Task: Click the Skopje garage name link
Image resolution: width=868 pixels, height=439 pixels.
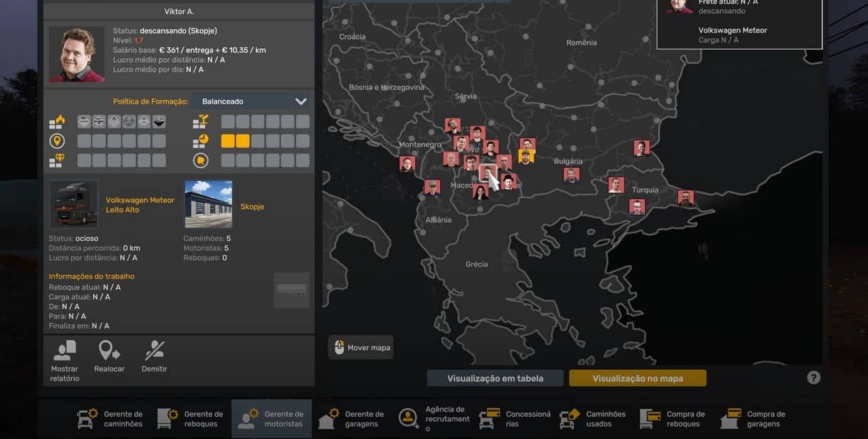Action: click(252, 207)
